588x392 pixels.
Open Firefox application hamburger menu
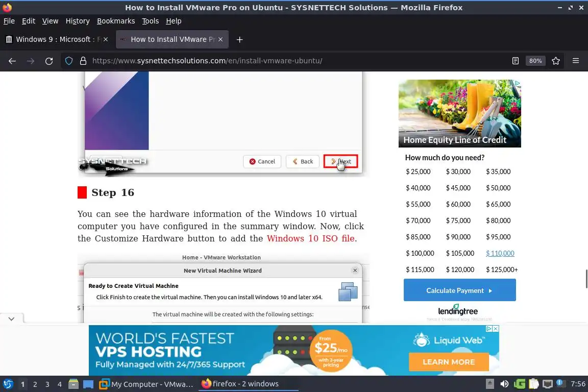(x=576, y=61)
